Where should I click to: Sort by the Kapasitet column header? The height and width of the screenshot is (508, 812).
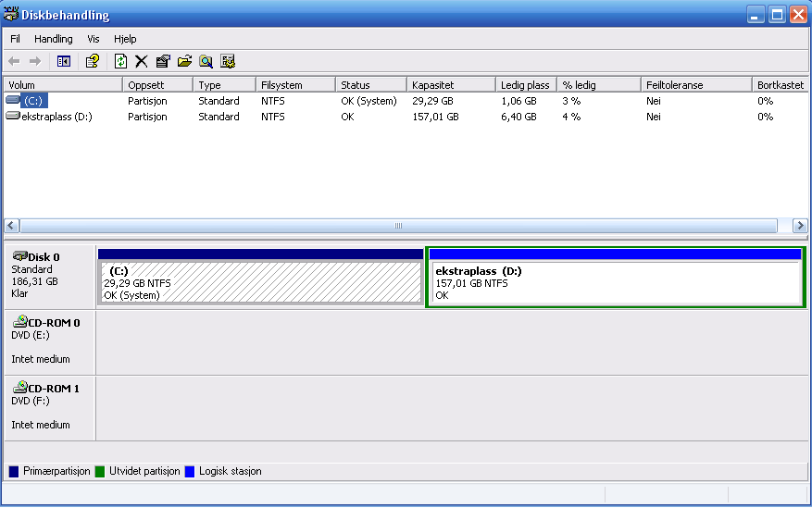(x=451, y=85)
